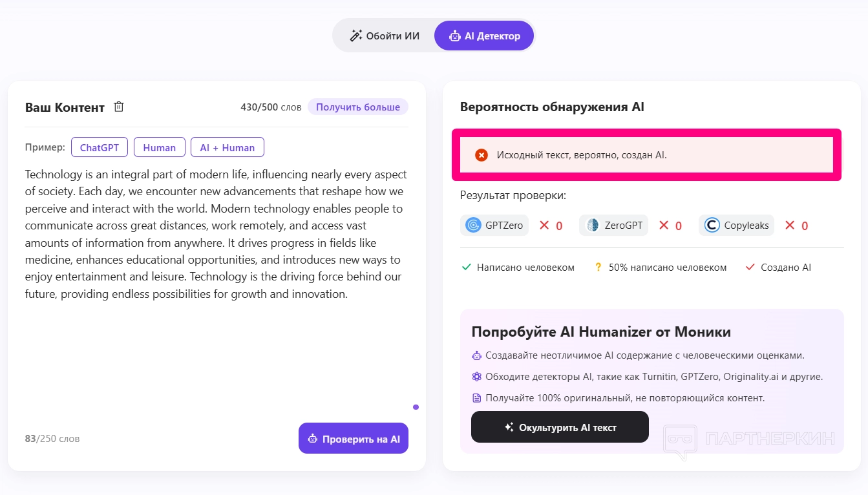Click the red X next to ZeroGPT
Viewport: 868px width, 495px height.
(x=664, y=225)
